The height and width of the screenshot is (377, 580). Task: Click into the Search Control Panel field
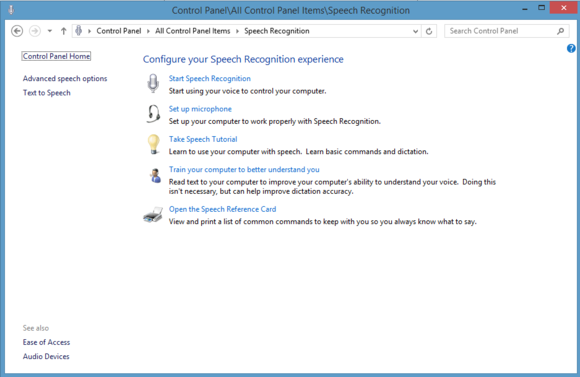pyautogui.click(x=507, y=31)
